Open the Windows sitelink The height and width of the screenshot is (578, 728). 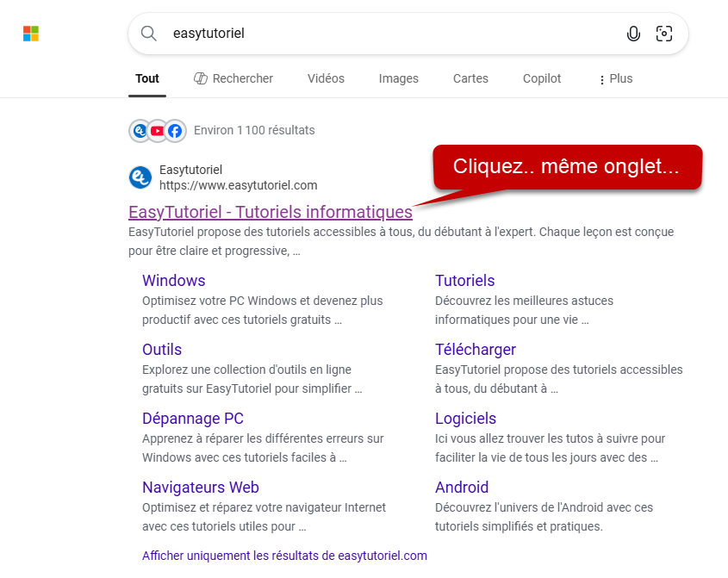tap(174, 281)
